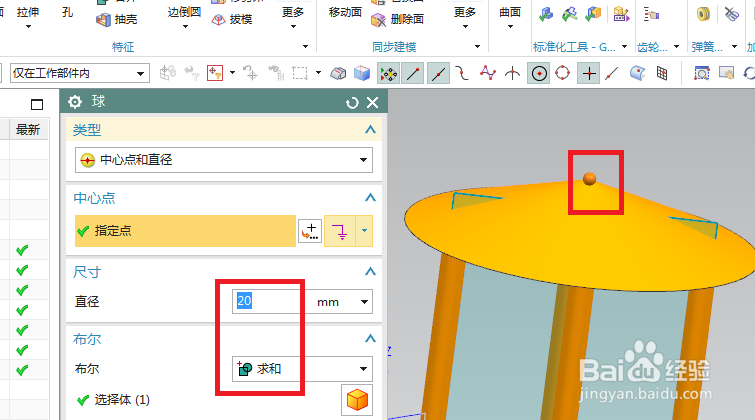Toggle the End Point snap option
The height and width of the screenshot is (420, 755).
pos(413,73)
